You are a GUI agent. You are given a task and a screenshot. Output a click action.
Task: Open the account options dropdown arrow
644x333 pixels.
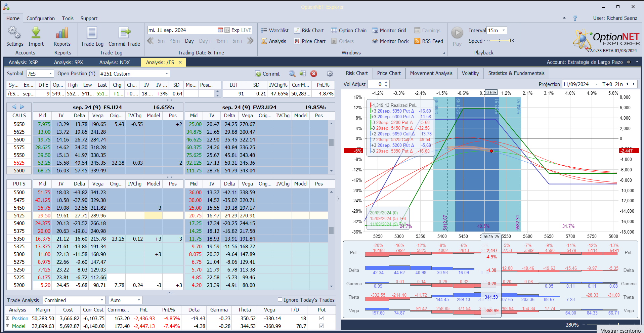click(637, 62)
